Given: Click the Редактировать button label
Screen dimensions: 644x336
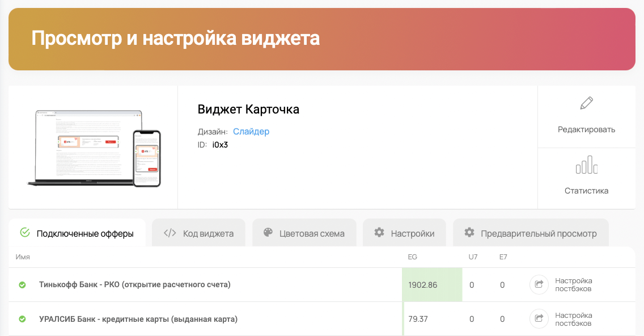Looking at the screenshot, I should click(587, 129).
